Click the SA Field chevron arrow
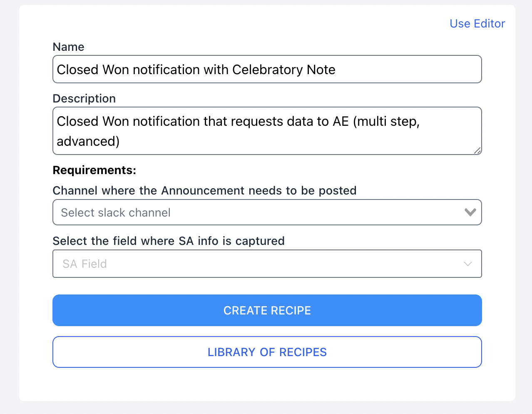 click(x=467, y=264)
